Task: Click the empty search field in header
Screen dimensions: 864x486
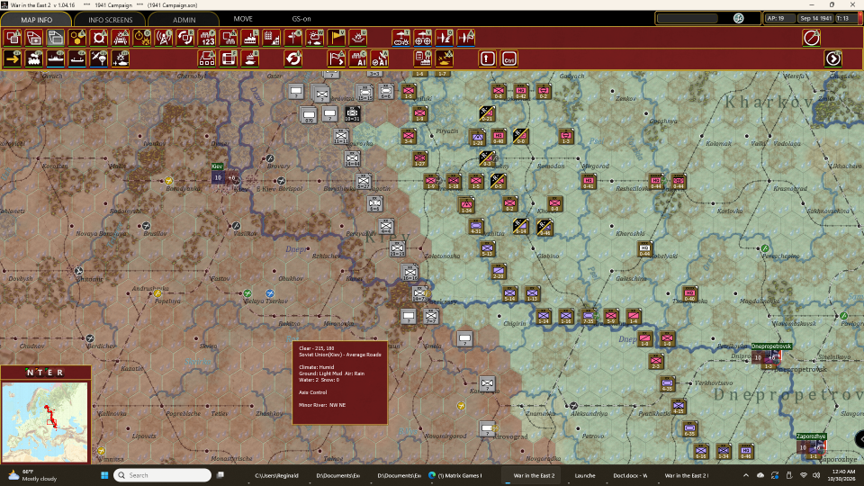Action: [x=688, y=18]
